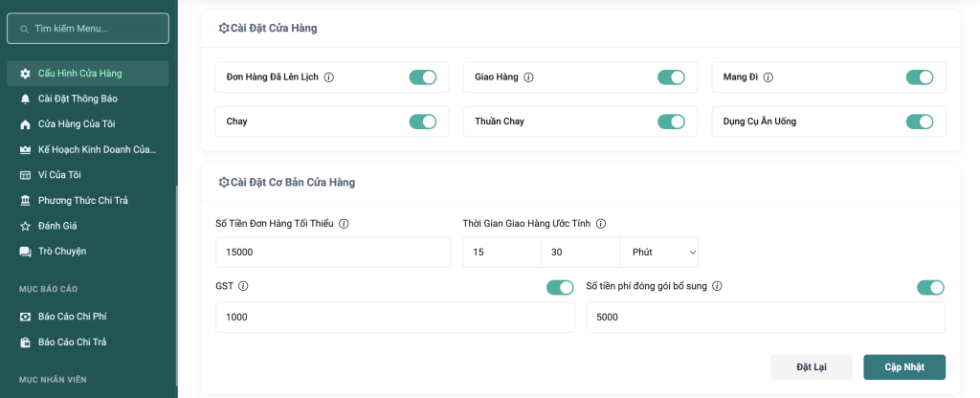Click the wallet icon for Ví Của Tôi
Viewport: 980px width, 398px height.
pos(25,175)
